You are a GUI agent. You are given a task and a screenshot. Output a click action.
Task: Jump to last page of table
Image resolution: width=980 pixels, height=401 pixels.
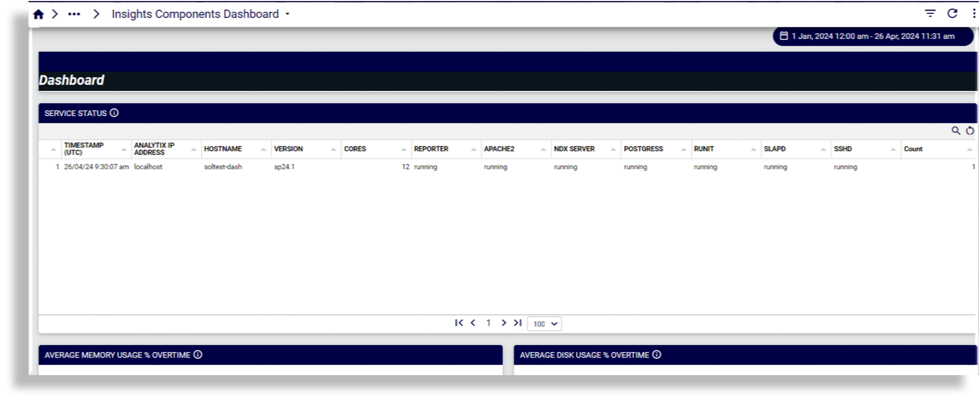518,323
